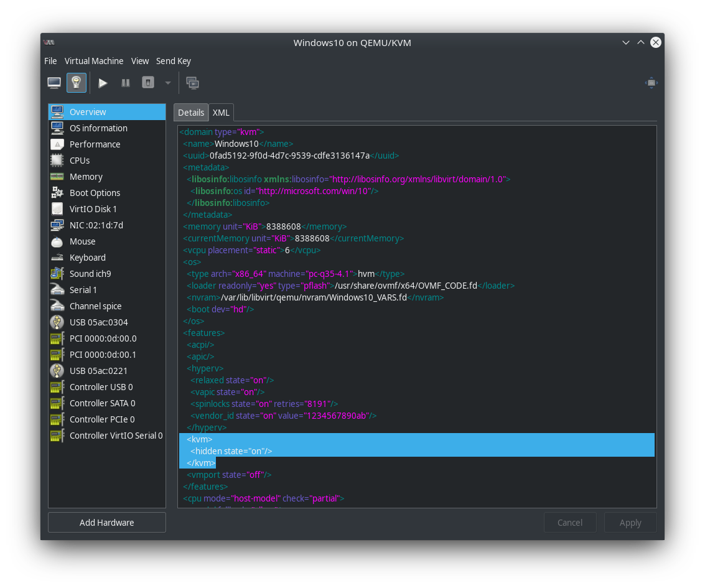Image resolution: width=705 pixels, height=588 pixels.
Task: Click the cpu mode="host-model" line
Action: (263, 498)
